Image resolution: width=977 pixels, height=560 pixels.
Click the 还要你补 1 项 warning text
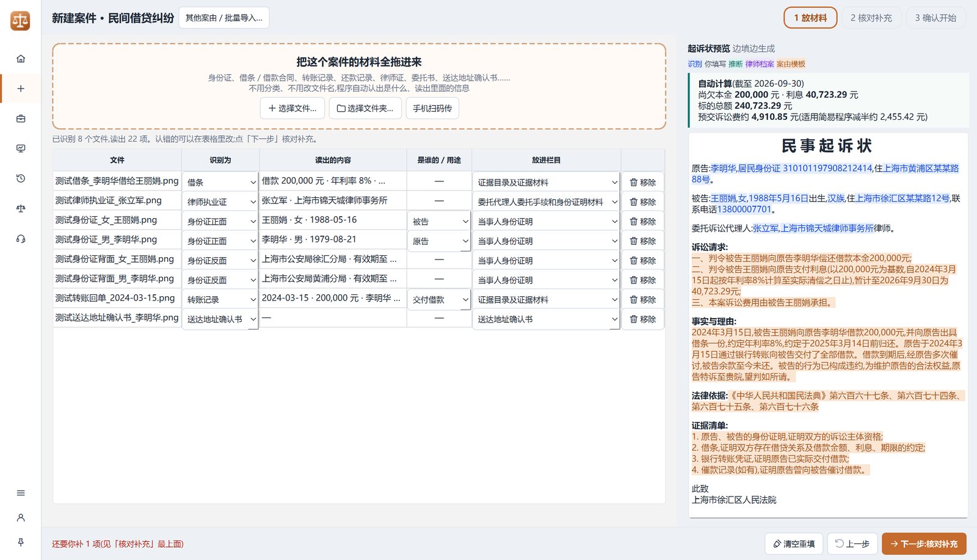[118, 544]
